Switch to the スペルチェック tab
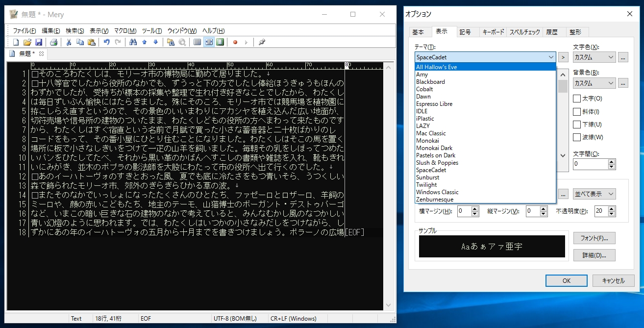644x328 pixels. click(525, 32)
